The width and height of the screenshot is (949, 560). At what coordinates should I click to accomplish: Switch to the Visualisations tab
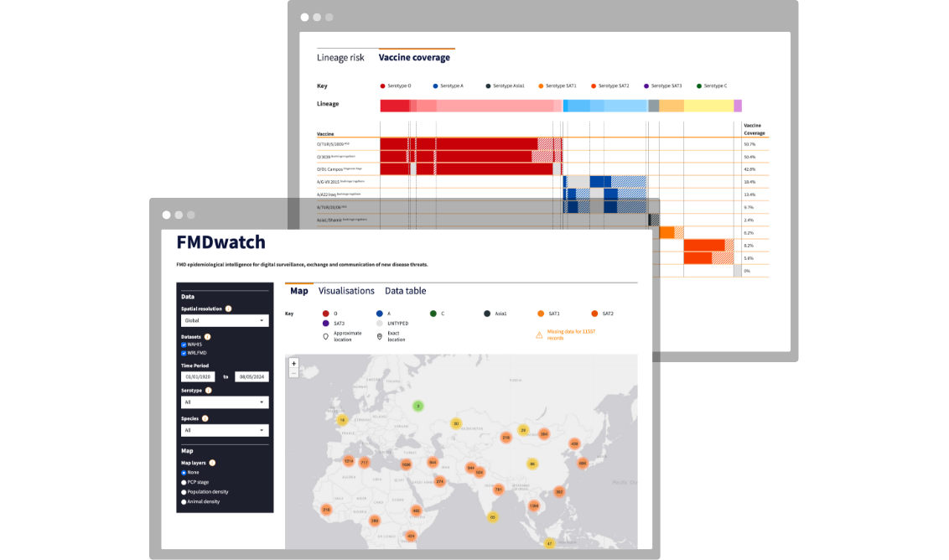click(346, 291)
